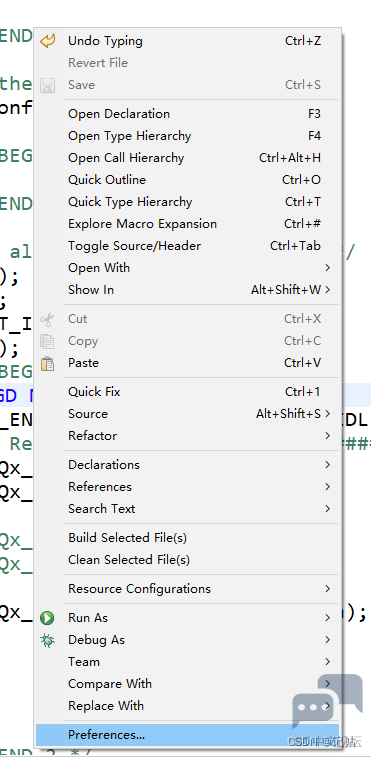Image resolution: width=371 pixels, height=757 pixels.
Task: Click the Paste clipboard icon
Action: pos(47,363)
